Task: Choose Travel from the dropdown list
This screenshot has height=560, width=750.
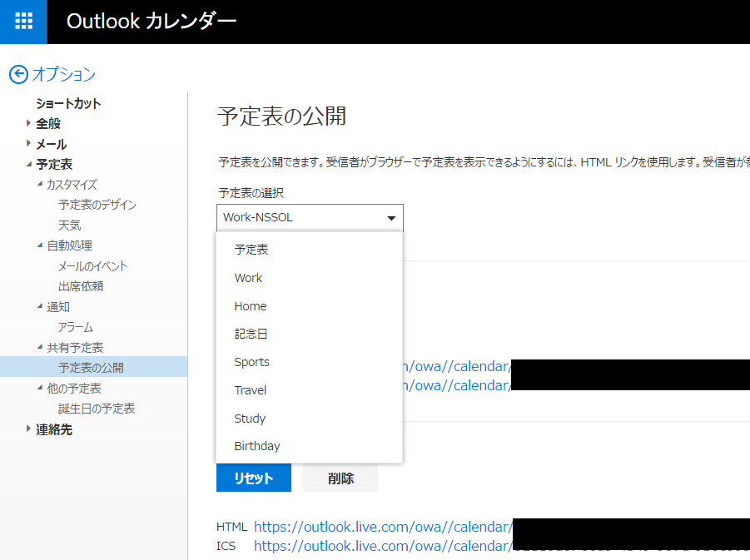Action: tap(309, 390)
